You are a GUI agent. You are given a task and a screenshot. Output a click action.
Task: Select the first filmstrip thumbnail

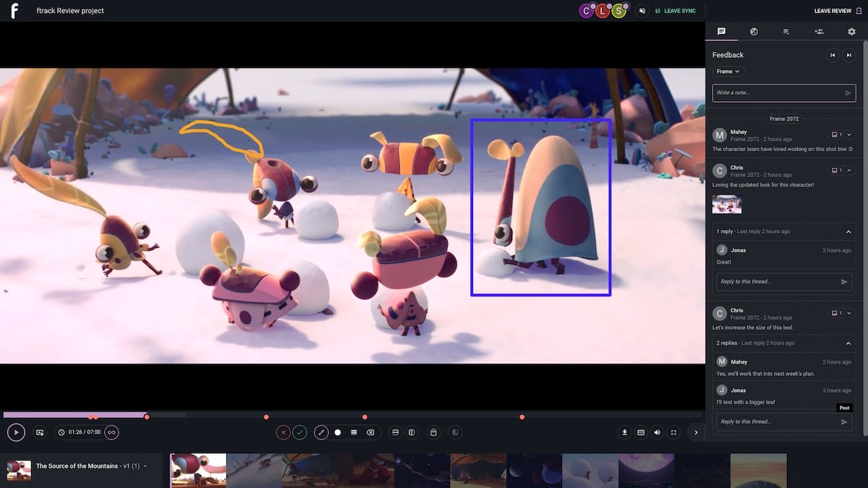[198, 470]
